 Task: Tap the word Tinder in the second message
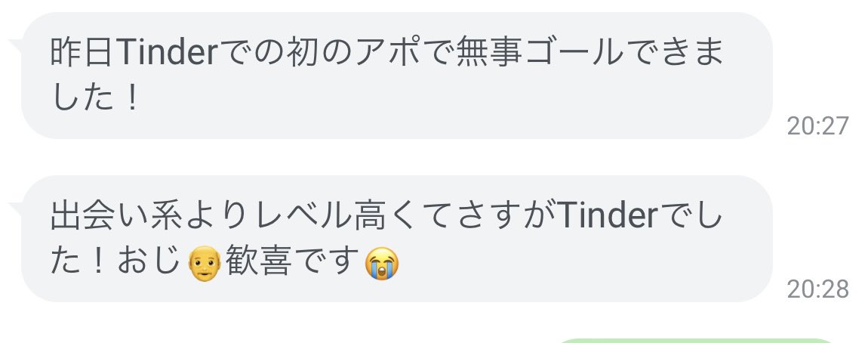coord(608,215)
